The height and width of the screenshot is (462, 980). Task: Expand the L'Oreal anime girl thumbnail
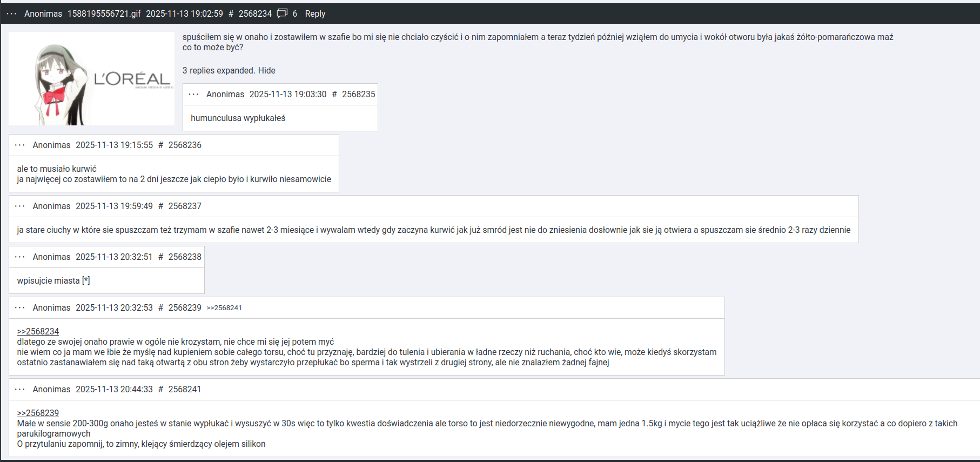(x=91, y=79)
